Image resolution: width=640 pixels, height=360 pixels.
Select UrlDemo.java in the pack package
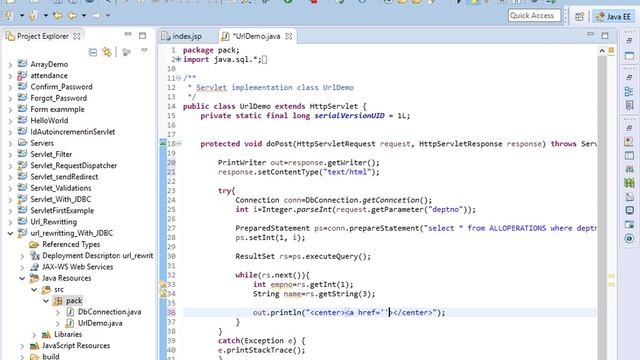[100, 323]
